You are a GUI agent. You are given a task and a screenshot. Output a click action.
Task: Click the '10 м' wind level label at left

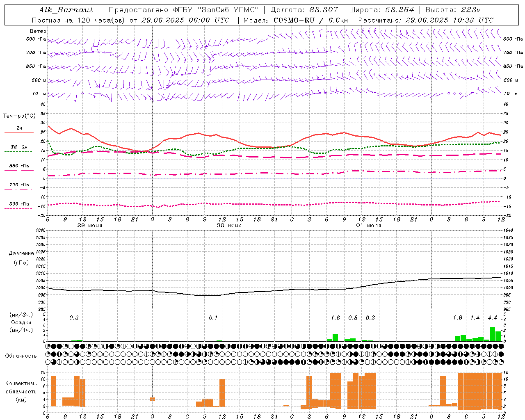39,94
